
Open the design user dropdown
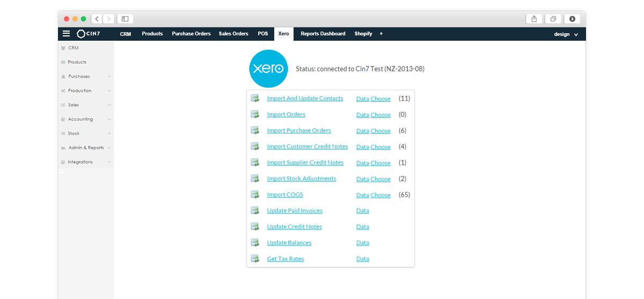[566, 34]
